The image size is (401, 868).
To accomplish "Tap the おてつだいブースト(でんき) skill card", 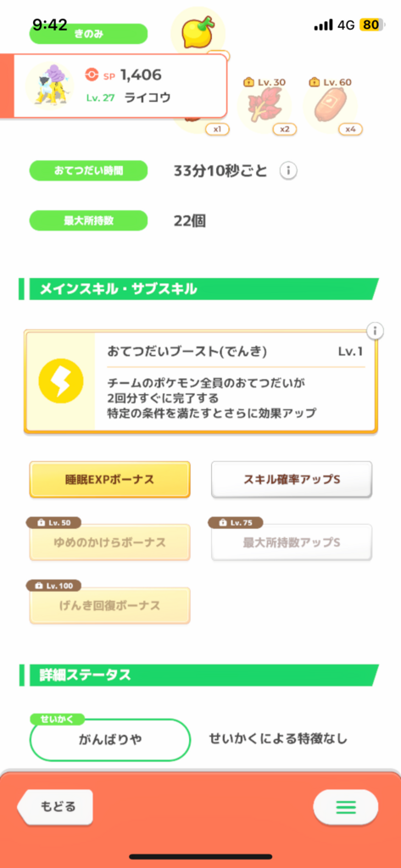I will pos(200,381).
